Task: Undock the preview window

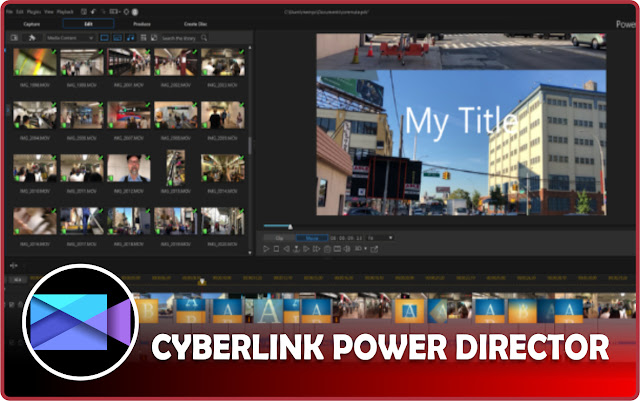Action: click(374, 249)
